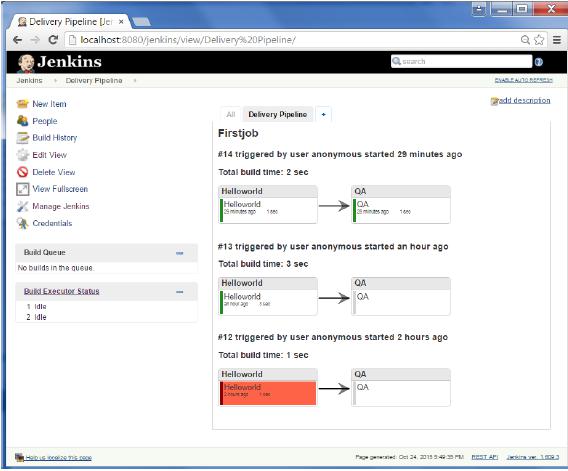Select the Delivery Pipeline browser tab
The width and height of the screenshot is (568, 471).
pyautogui.click(x=71, y=22)
